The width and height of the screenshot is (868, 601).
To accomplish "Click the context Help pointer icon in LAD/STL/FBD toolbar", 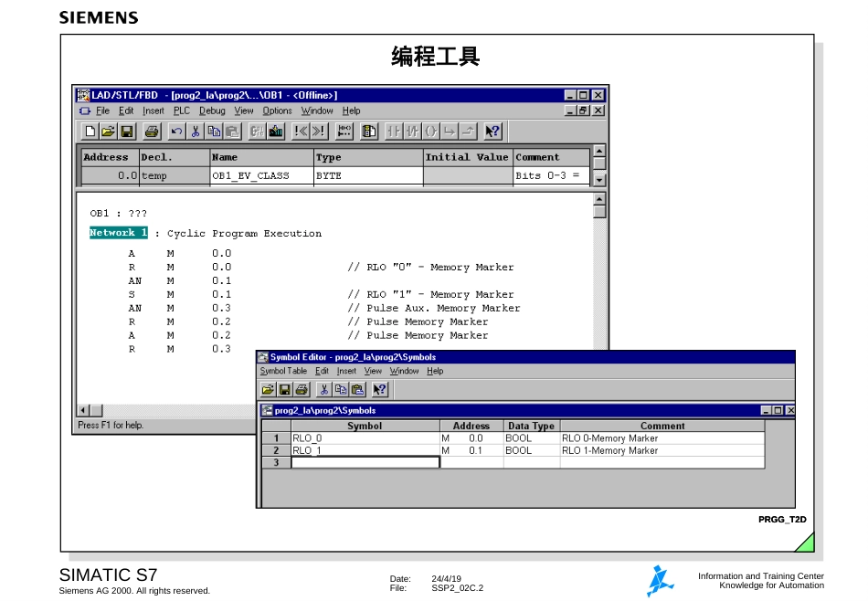I will 492,132.
